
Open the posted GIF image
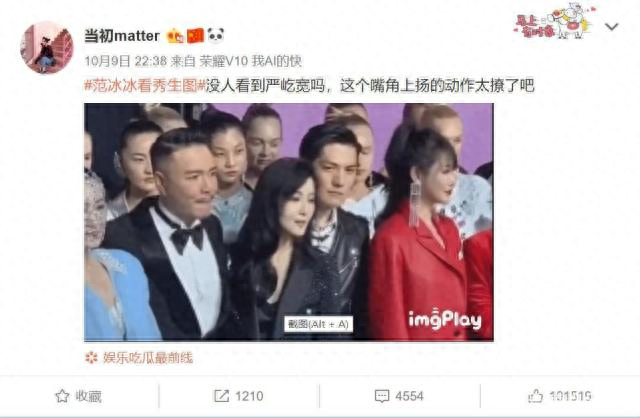tap(289, 222)
